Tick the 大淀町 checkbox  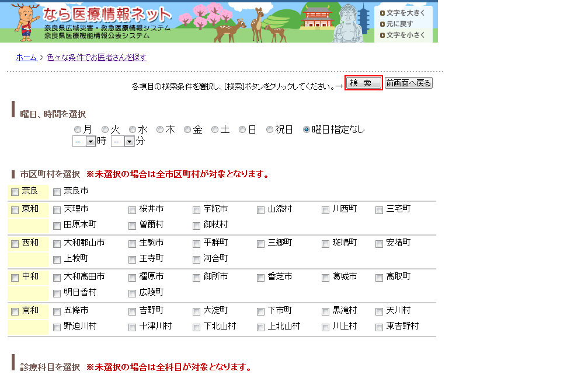(x=197, y=311)
